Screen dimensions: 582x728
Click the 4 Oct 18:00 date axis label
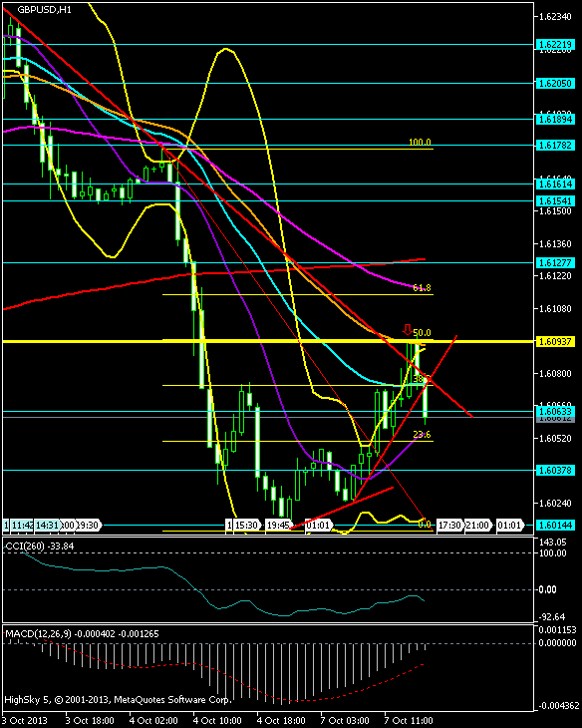[x=281, y=721]
